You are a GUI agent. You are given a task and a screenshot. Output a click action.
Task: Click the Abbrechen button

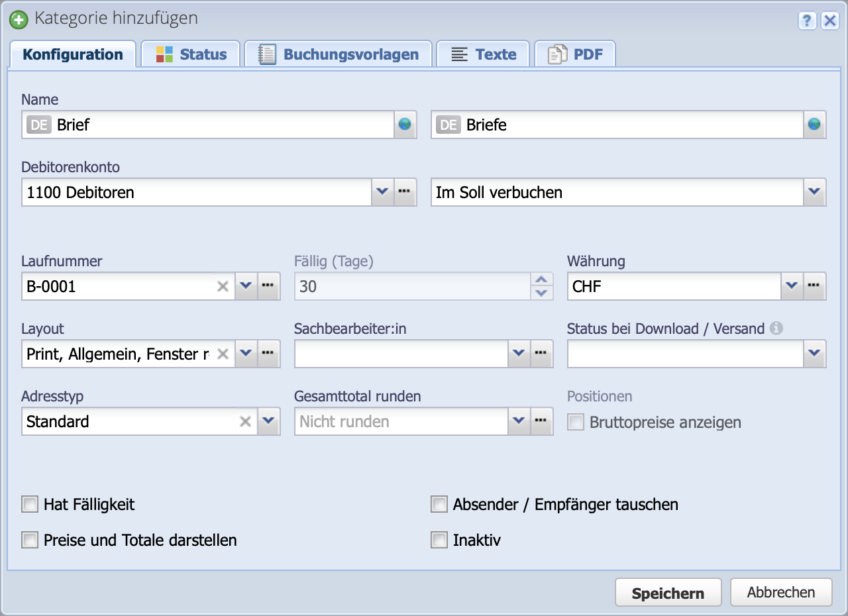click(781, 592)
